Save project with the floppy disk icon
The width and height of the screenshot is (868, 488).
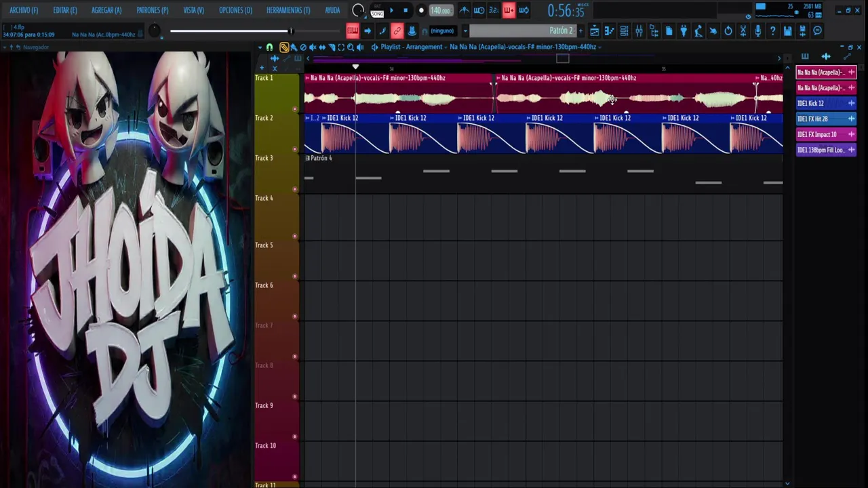(787, 30)
